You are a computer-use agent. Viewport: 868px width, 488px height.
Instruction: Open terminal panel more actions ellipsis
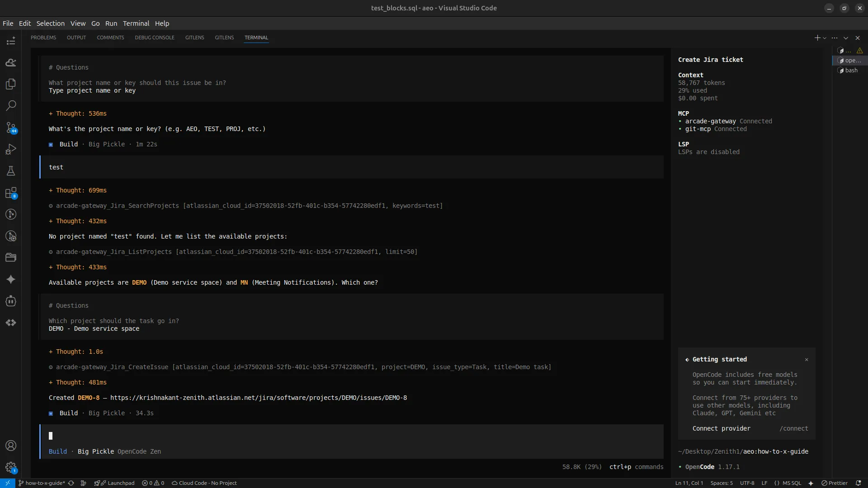click(835, 38)
